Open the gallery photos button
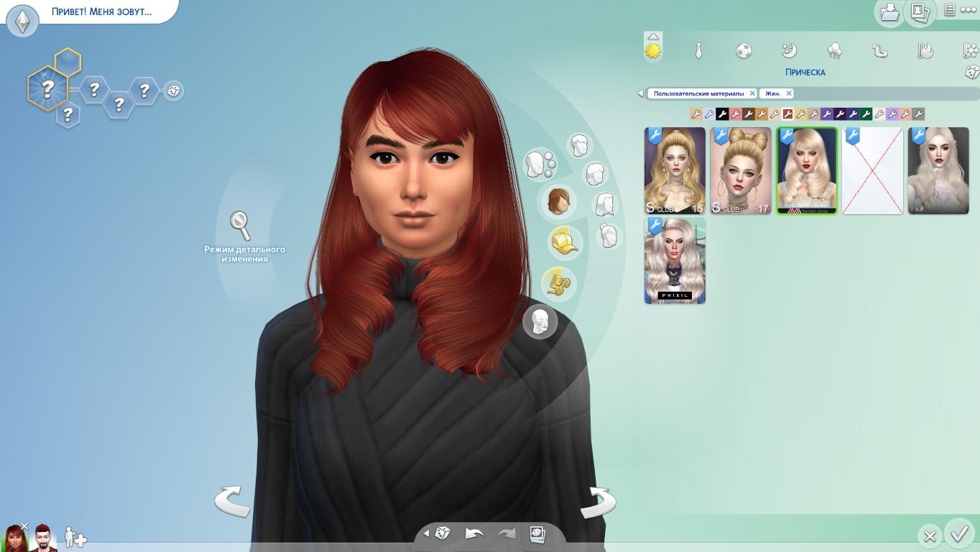This screenshot has height=552, width=980. coord(919,12)
